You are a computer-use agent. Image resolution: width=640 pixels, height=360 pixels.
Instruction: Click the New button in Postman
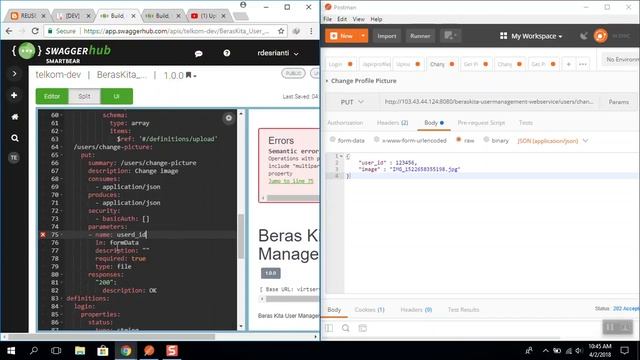point(342,36)
